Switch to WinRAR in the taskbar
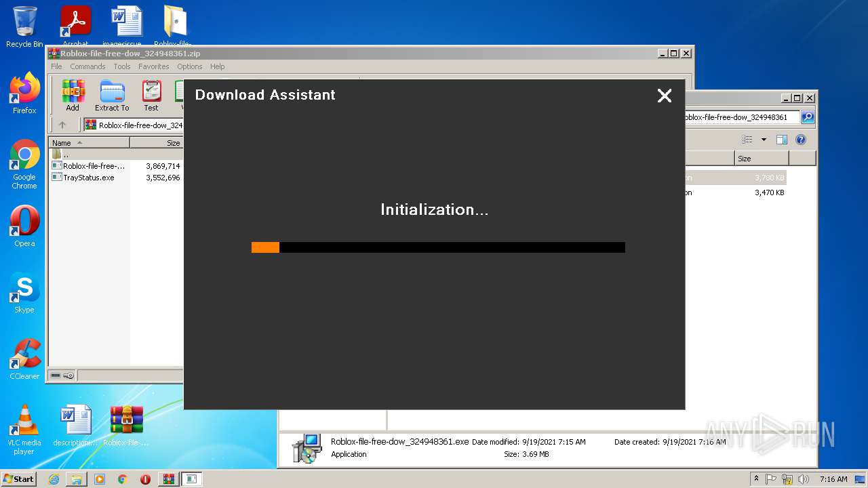The width and height of the screenshot is (868, 488). [168, 479]
